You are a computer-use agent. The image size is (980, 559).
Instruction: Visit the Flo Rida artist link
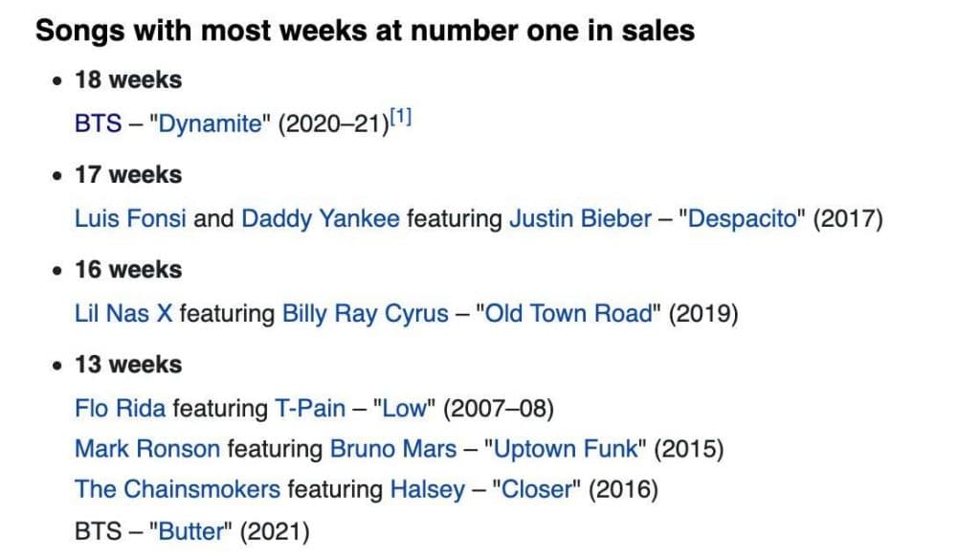pyautogui.click(x=120, y=409)
